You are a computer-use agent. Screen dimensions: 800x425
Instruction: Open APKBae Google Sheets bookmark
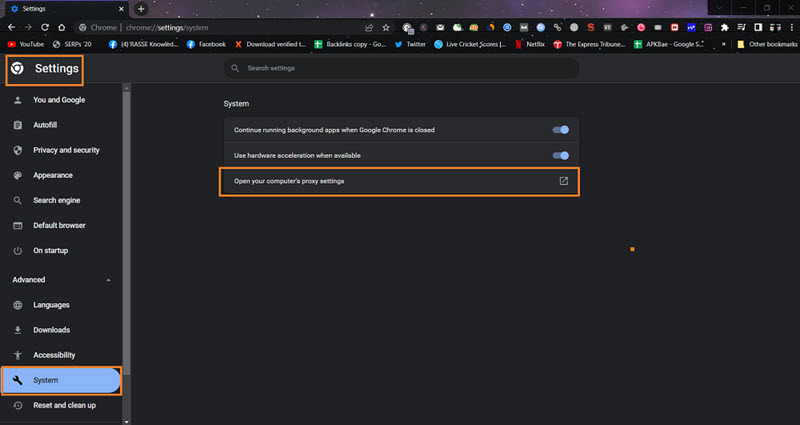pyautogui.click(x=669, y=44)
